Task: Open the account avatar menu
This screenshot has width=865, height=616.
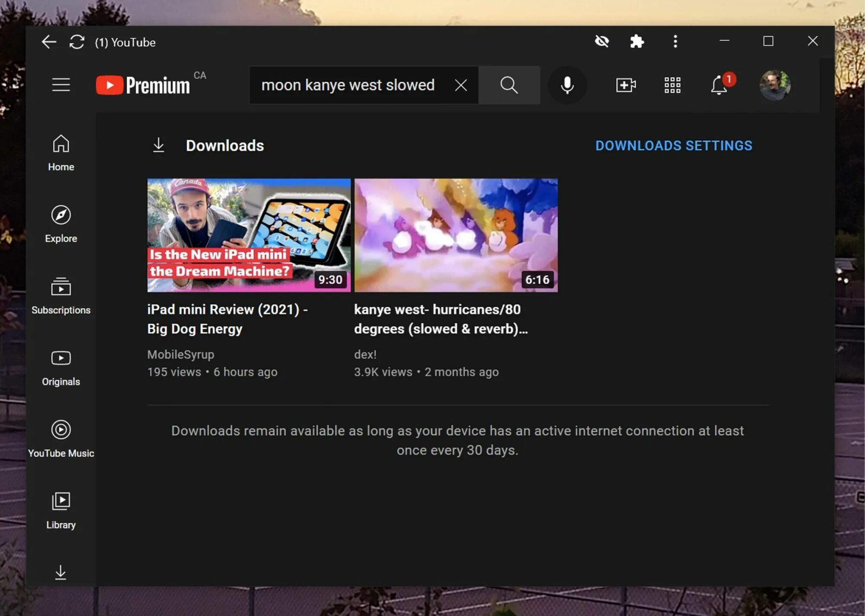Action: point(775,85)
